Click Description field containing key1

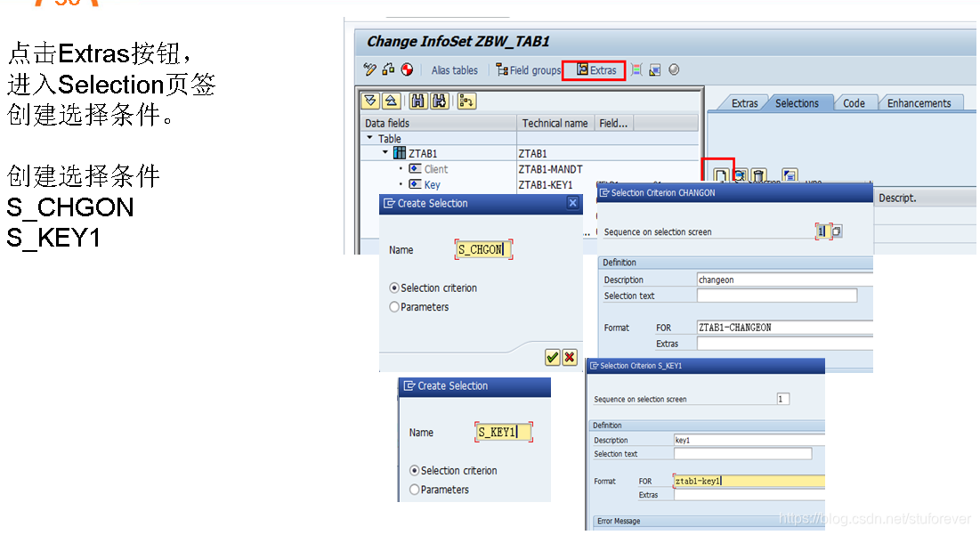click(x=749, y=440)
